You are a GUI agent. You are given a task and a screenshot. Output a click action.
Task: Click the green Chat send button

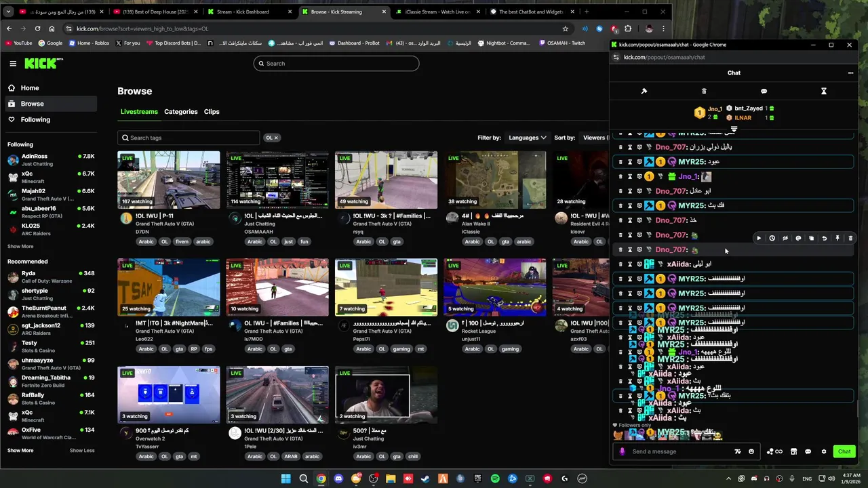coord(844,451)
